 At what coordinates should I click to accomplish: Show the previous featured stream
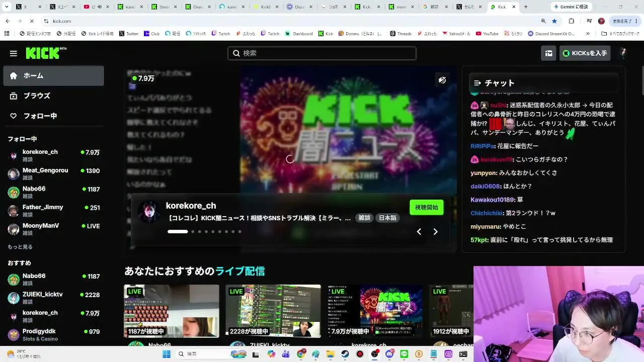coord(419,232)
